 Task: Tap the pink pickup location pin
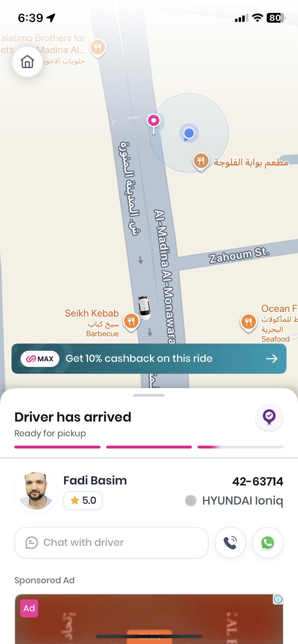[x=154, y=121]
